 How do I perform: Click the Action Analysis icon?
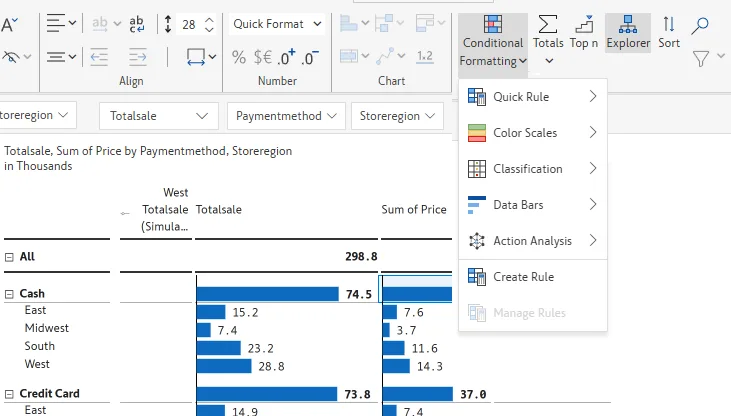tap(476, 241)
